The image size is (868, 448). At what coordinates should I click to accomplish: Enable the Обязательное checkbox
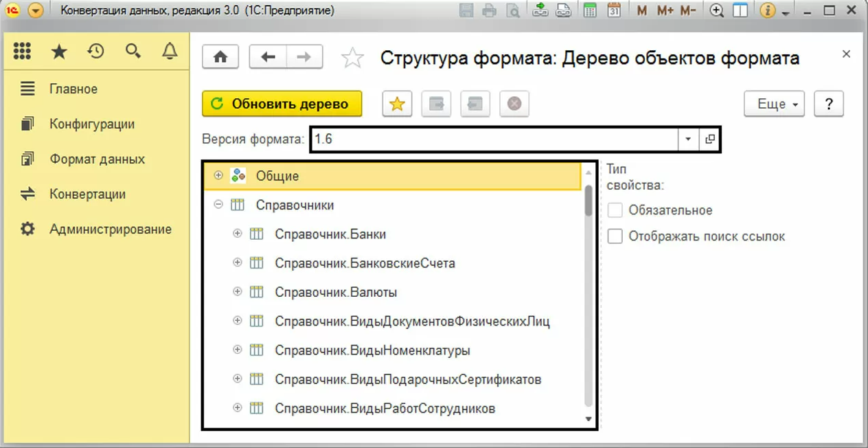point(615,210)
